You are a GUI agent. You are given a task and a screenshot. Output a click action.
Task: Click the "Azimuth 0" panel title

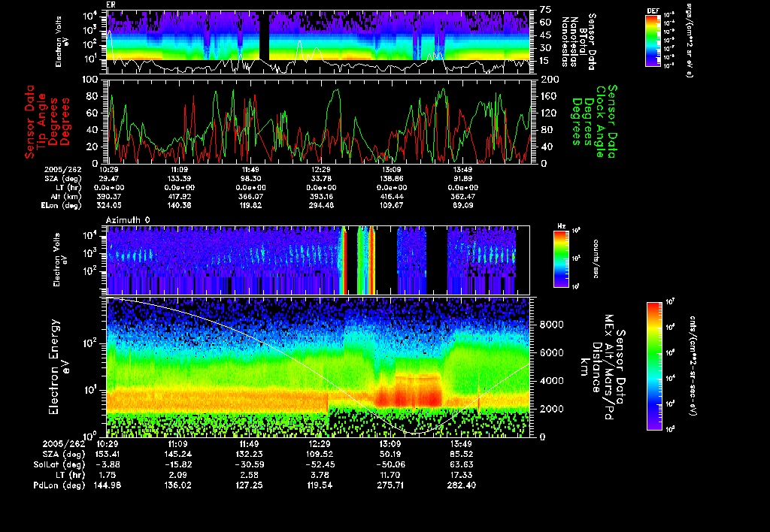pos(128,220)
